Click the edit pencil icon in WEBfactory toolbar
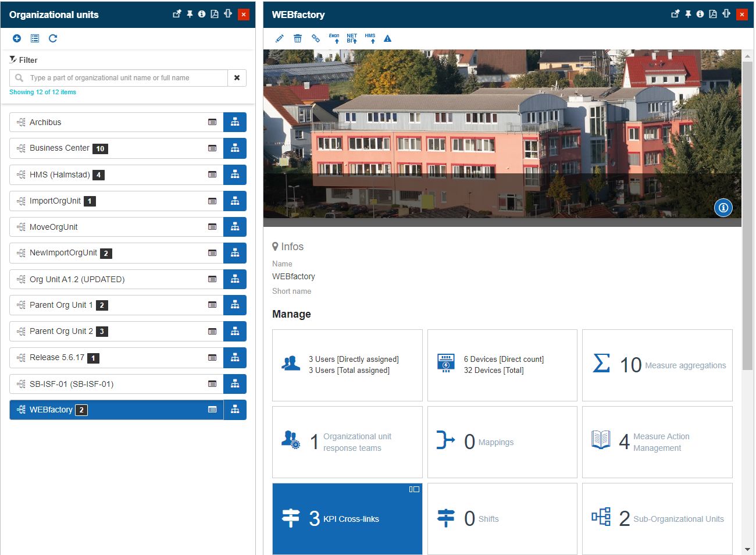This screenshot has width=756, height=555. 280,38
